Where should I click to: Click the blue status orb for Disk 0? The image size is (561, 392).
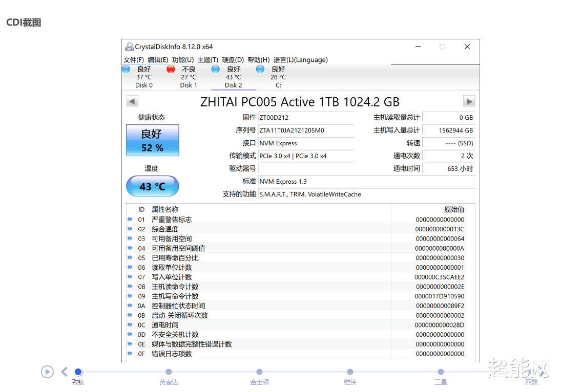(126, 69)
